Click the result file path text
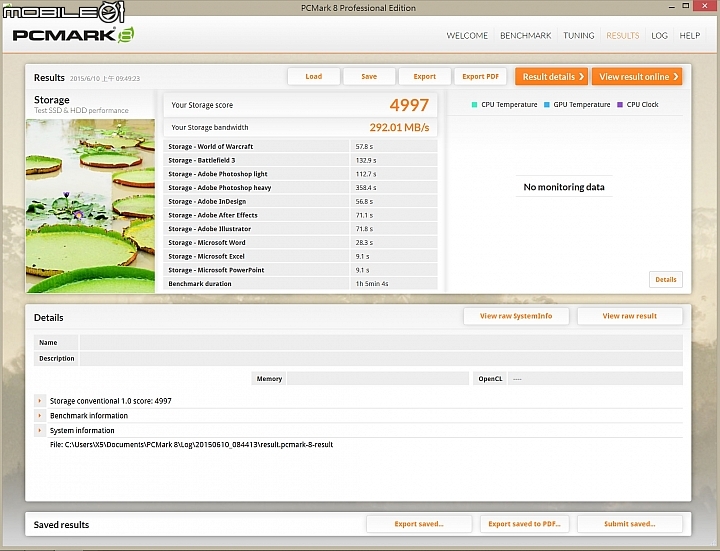 point(191,444)
